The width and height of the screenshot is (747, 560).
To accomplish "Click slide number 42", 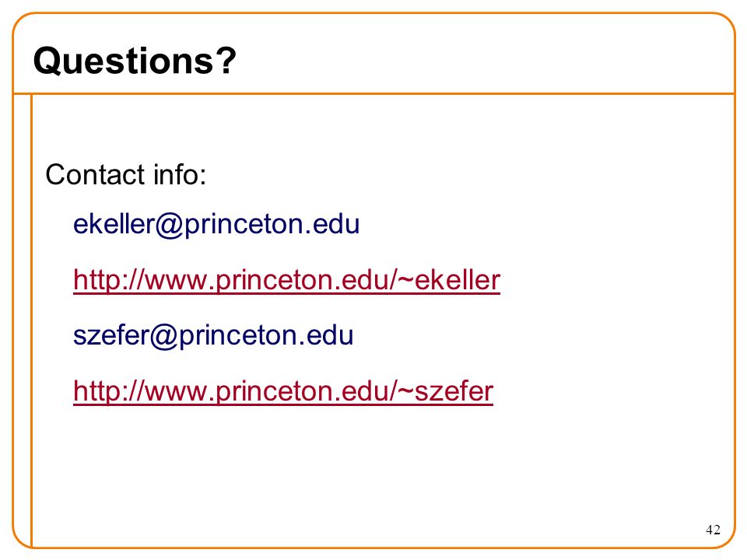I will pos(713,530).
